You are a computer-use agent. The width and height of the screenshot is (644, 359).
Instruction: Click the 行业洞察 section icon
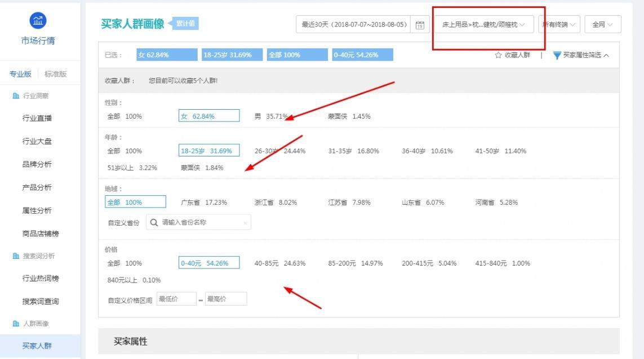pyautogui.click(x=16, y=96)
